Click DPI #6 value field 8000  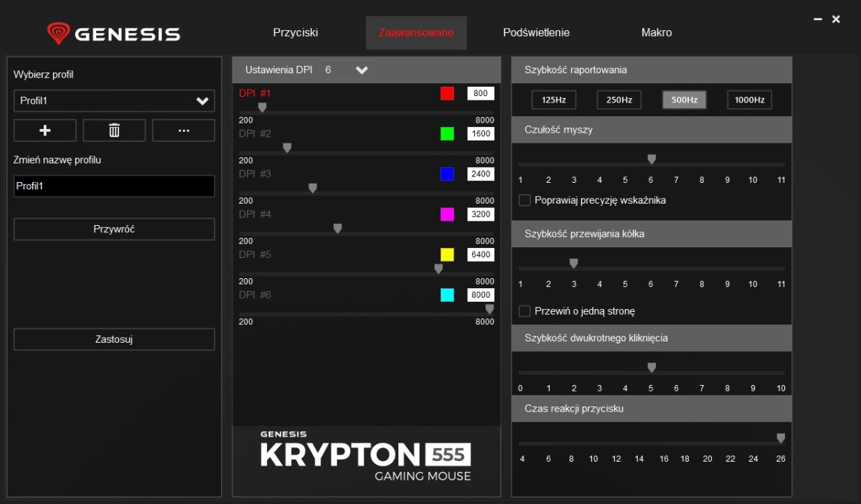pyautogui.click(x=481, y=295)
